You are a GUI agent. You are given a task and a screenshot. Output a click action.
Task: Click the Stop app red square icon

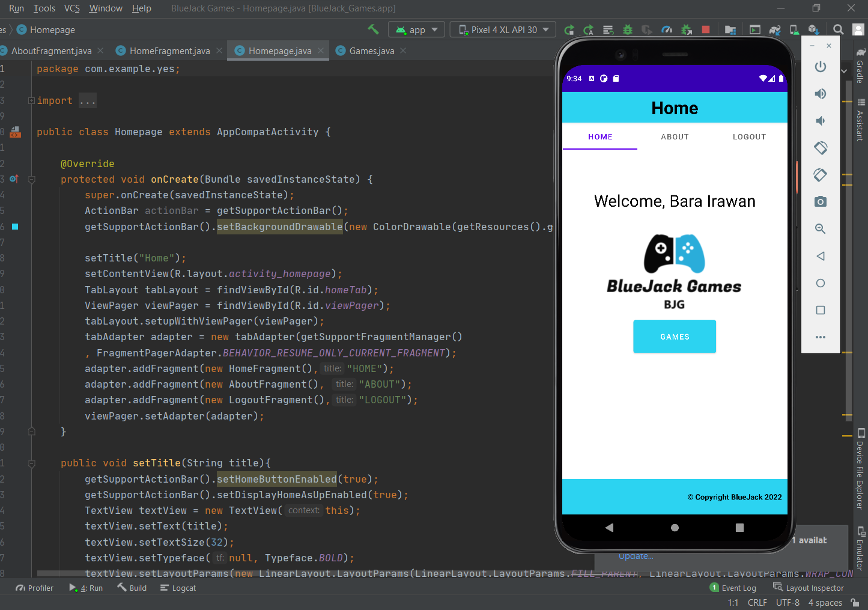tap(706, 29)
